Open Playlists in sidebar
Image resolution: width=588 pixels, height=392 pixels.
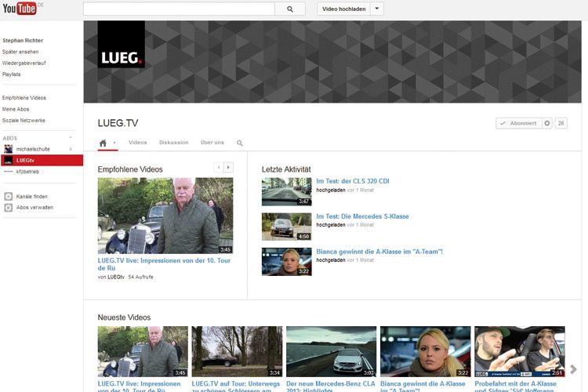pyautogui.click(x=11, y=74)
